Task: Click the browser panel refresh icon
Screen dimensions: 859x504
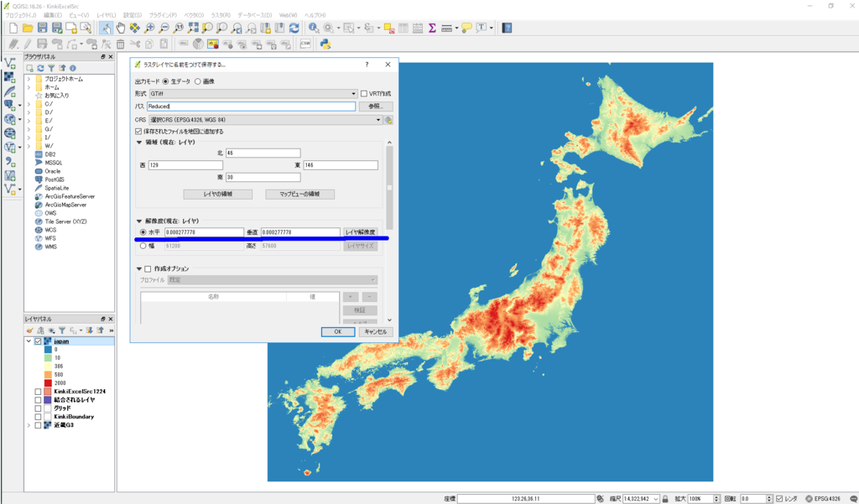Action: click(x=40, y=68)
